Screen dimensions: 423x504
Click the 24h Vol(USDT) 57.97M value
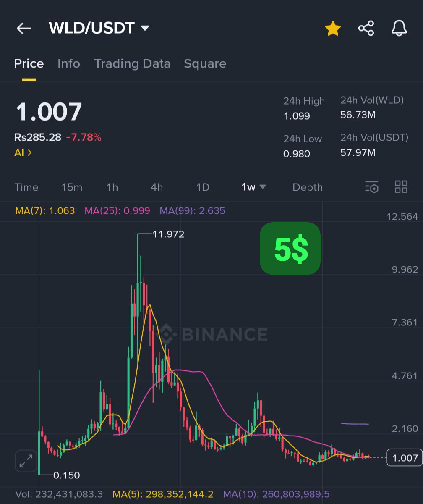[x=358, y=152]
